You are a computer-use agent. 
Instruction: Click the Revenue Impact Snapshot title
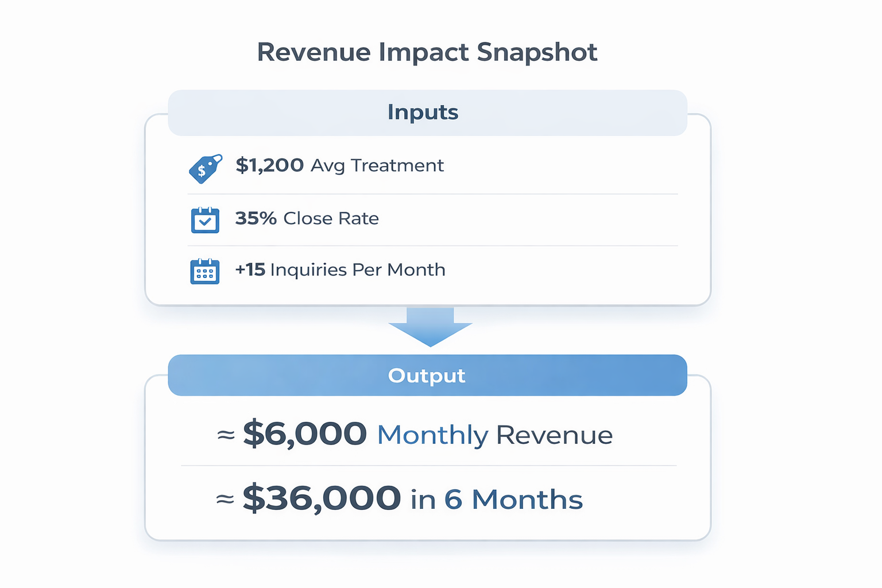427,52
